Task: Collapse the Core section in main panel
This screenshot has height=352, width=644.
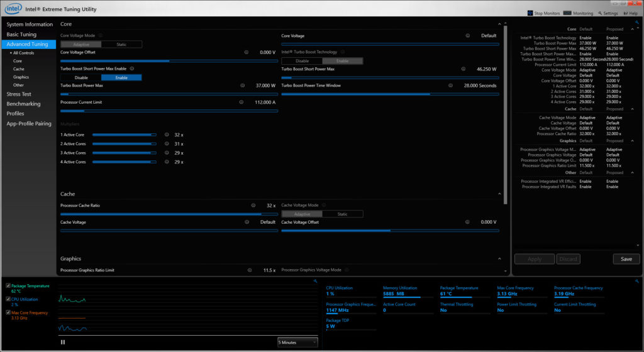Action: [x=499, y=25]
